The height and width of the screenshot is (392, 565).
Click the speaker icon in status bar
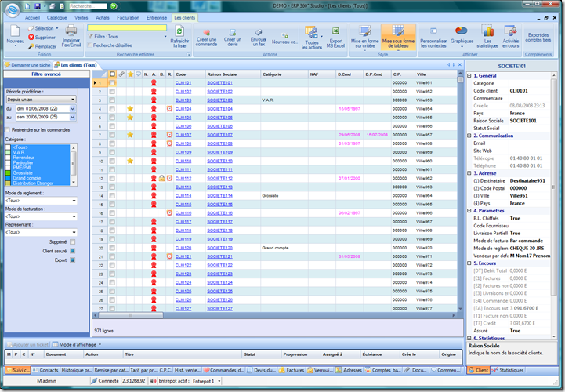tap(153, 381)
